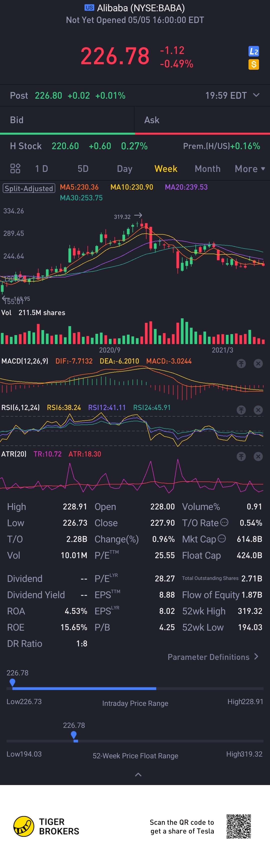
Task: Tap the P/E TTM value 25.55
Action: click(x=164, y=555)
